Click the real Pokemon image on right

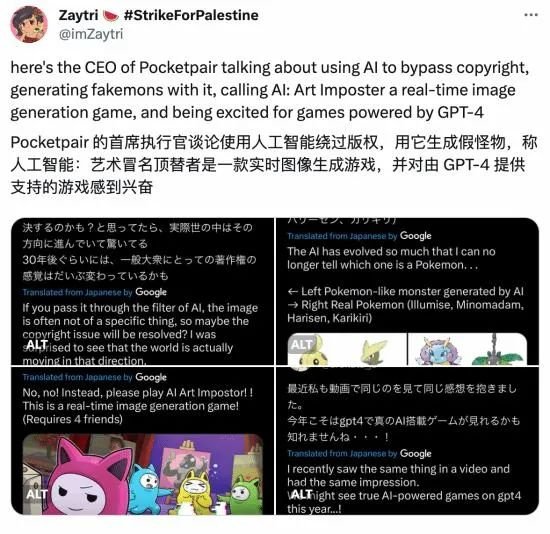pos(468,349)
